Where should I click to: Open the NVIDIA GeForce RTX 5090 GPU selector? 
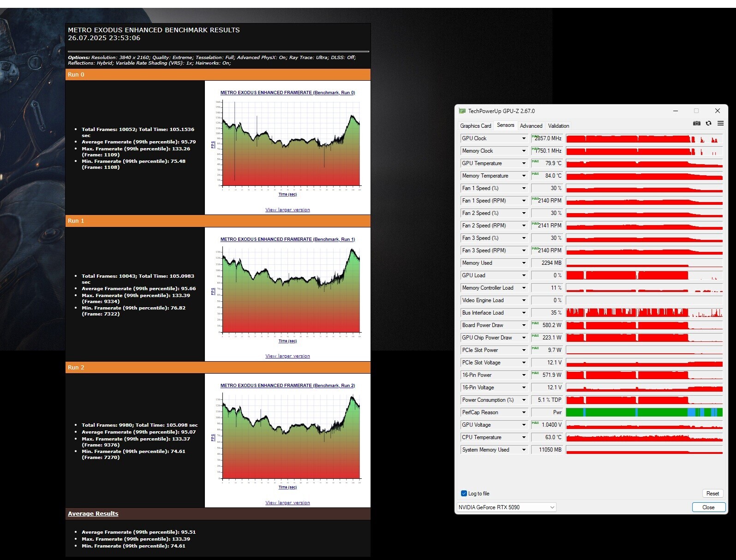[506, 507]
